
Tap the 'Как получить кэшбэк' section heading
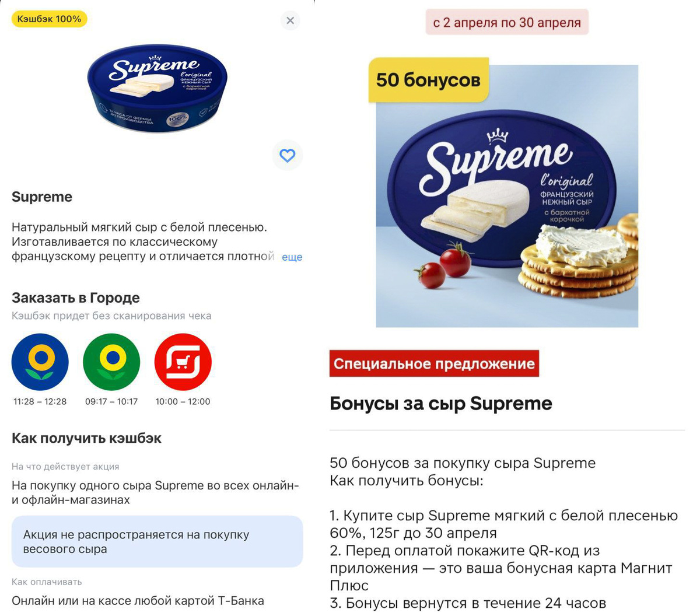click(86, 438)
